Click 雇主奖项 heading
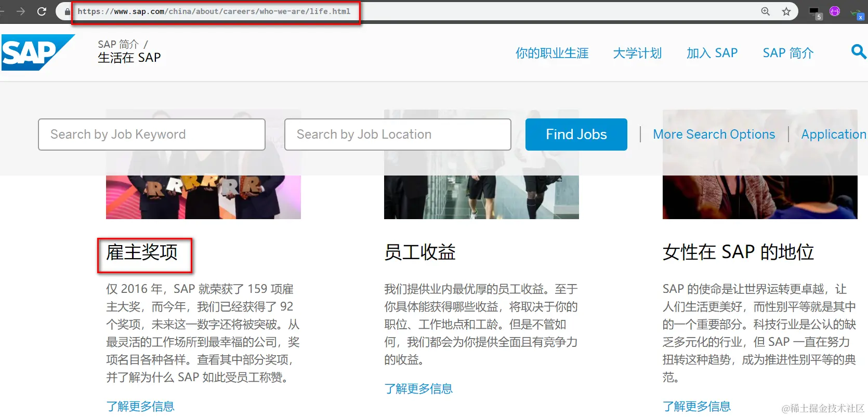Viewport: 868px width, 417px height. pyautogui.click(x=142, y=252)
